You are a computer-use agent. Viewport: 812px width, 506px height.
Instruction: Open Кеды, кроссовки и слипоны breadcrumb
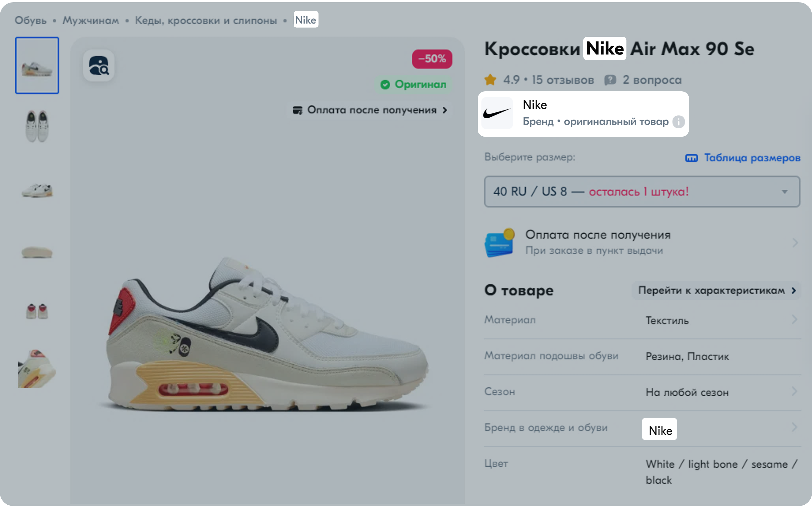(206, 20)
